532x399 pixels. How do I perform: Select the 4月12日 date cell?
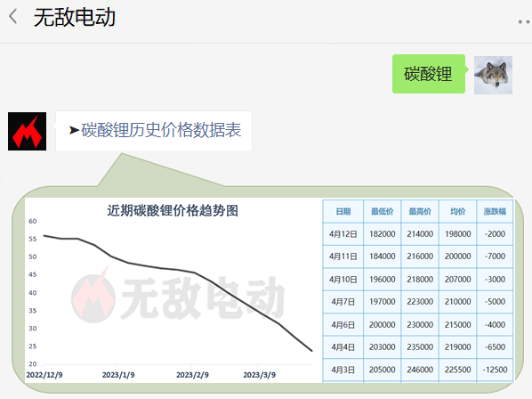[343, 234]
